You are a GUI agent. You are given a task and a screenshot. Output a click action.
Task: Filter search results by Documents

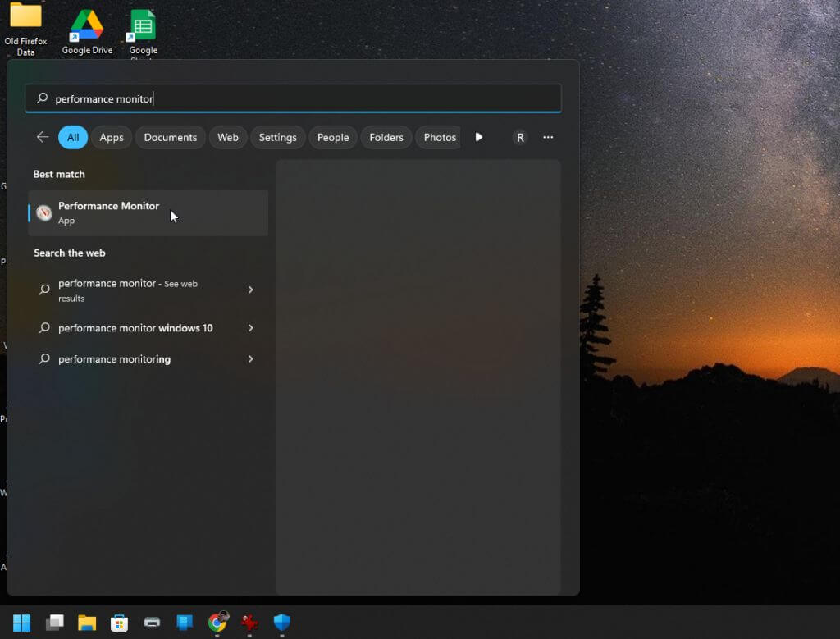(170, 137)
